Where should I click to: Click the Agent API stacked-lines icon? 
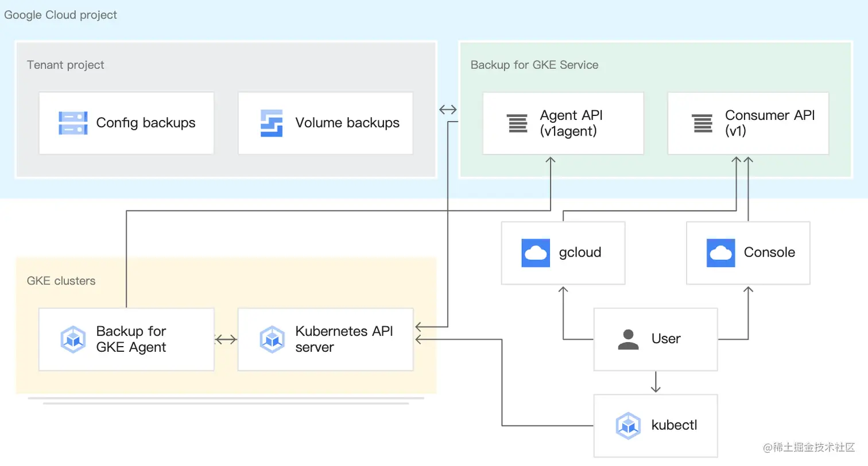tap(517, 123)
